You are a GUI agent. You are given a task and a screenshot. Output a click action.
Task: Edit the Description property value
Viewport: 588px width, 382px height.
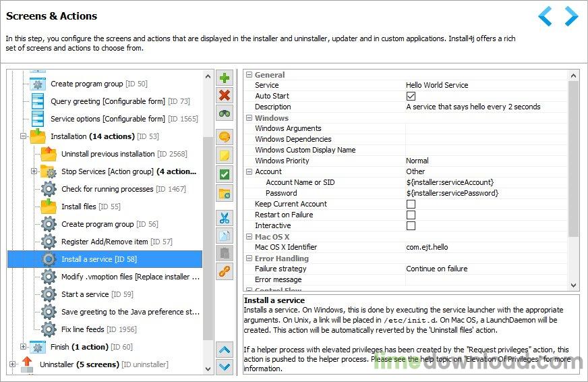[486, 107]
